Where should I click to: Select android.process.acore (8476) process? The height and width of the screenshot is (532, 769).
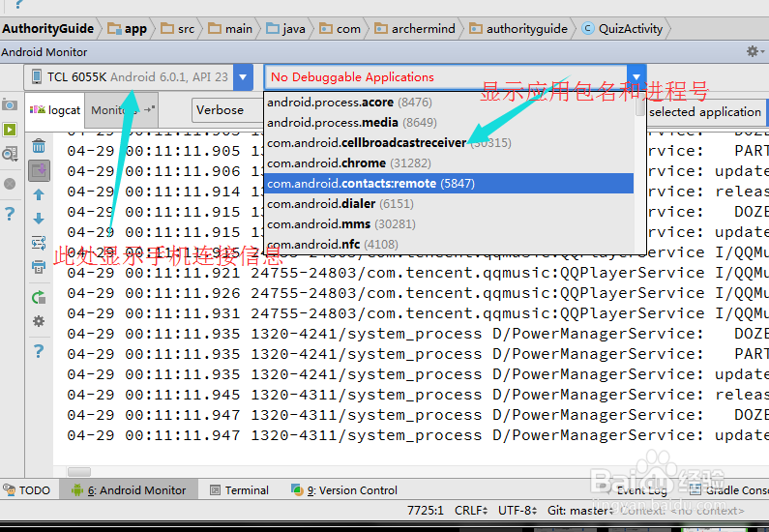tap(449, 102)
